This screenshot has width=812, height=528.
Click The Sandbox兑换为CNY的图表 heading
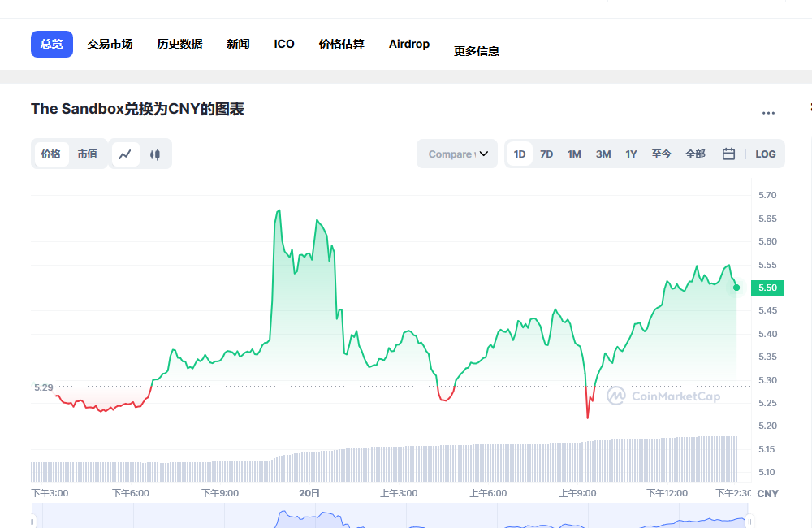click(137, 109)
